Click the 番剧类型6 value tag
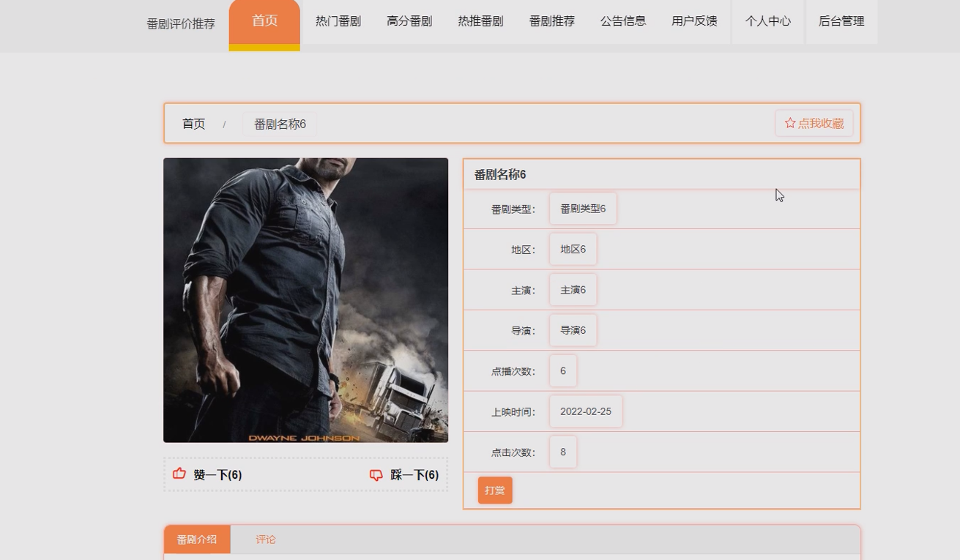The width and height of the screenshot is (960, 560). [x=583, y=209]
